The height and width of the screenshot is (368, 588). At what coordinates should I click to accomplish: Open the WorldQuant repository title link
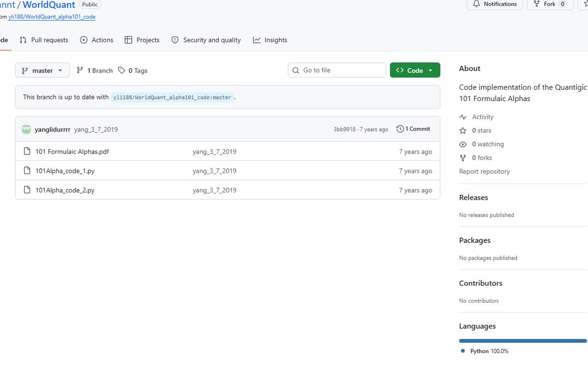(49, 5)
